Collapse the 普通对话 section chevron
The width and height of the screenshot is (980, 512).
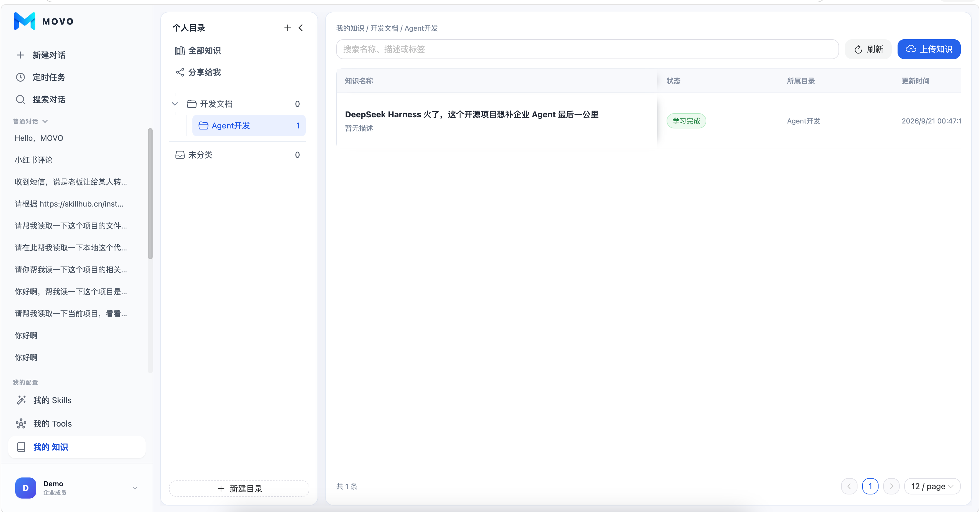tap(45, 121)
